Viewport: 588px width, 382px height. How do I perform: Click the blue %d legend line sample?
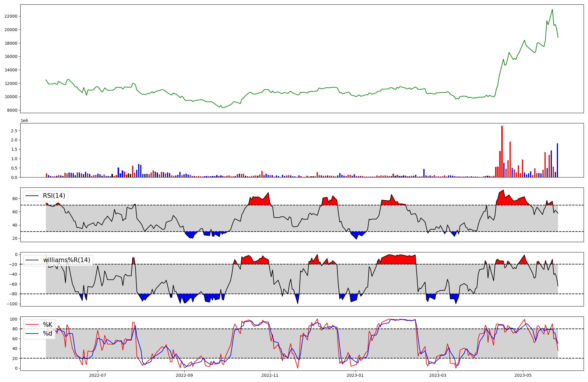(32, 334)
